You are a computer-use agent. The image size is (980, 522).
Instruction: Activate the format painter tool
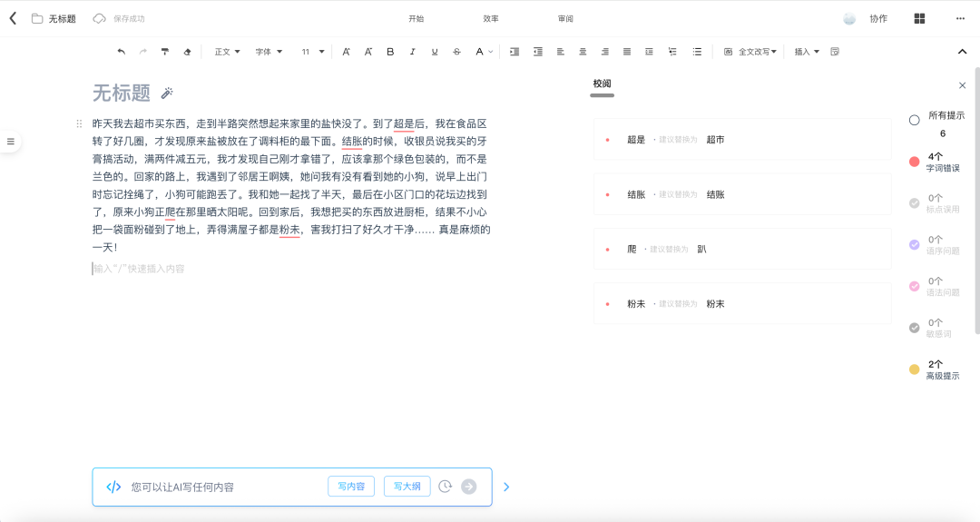(165, 52)
